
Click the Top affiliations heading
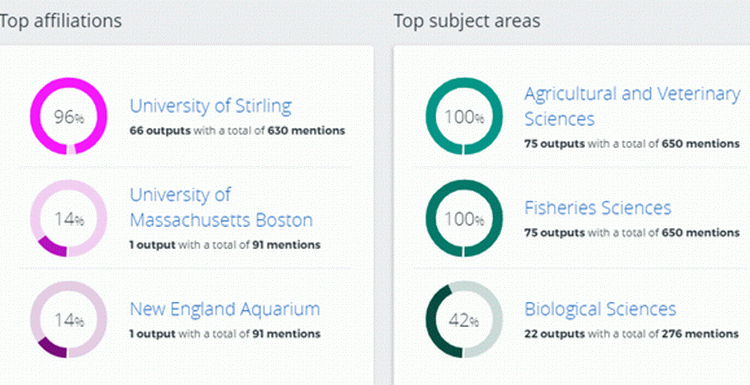click(x=60, y=21)
